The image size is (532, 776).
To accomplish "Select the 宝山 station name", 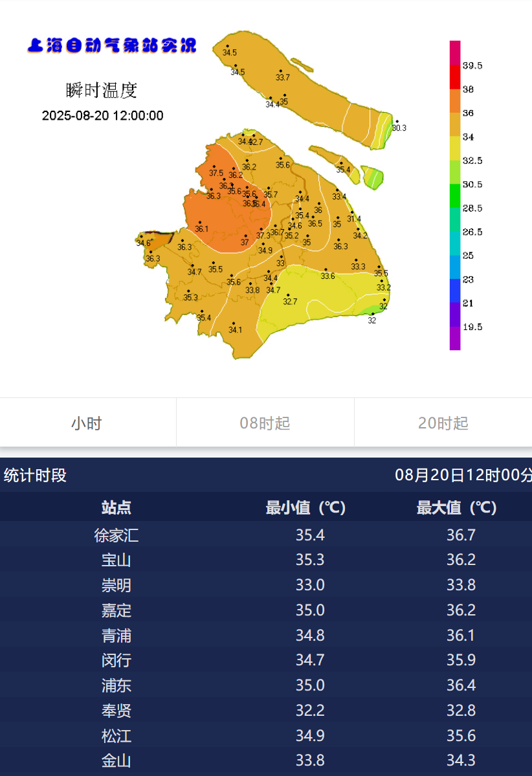I will click(x=116, y=560).
